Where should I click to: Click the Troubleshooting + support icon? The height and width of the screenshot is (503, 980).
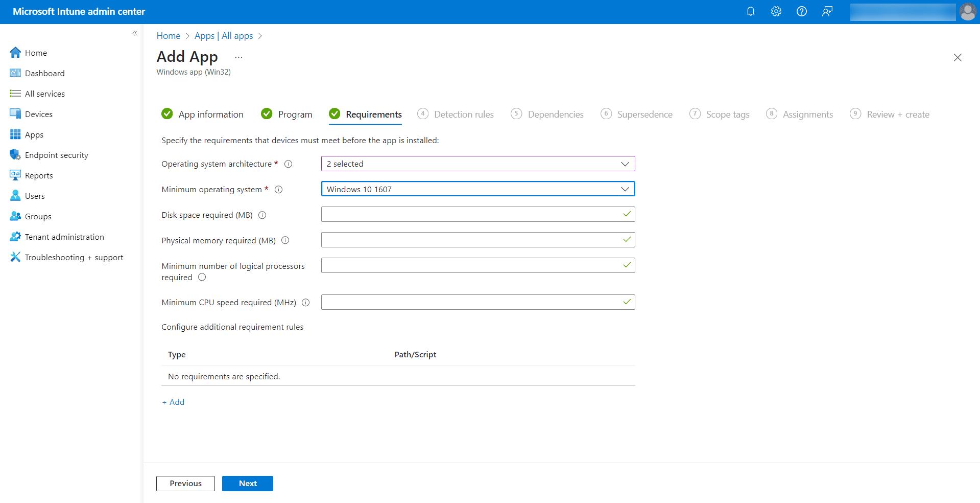click(x=15, y=257)
